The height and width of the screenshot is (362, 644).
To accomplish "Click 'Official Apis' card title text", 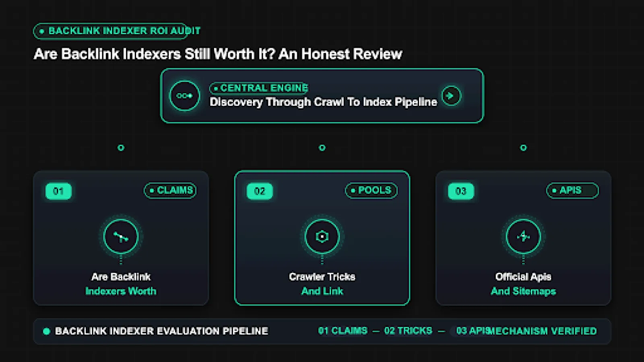I will coord(523,277).
